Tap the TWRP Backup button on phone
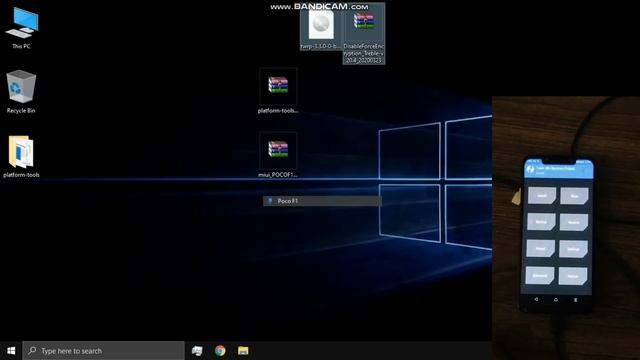The width and height of the screenshot is (640, 360). point(541,222)
